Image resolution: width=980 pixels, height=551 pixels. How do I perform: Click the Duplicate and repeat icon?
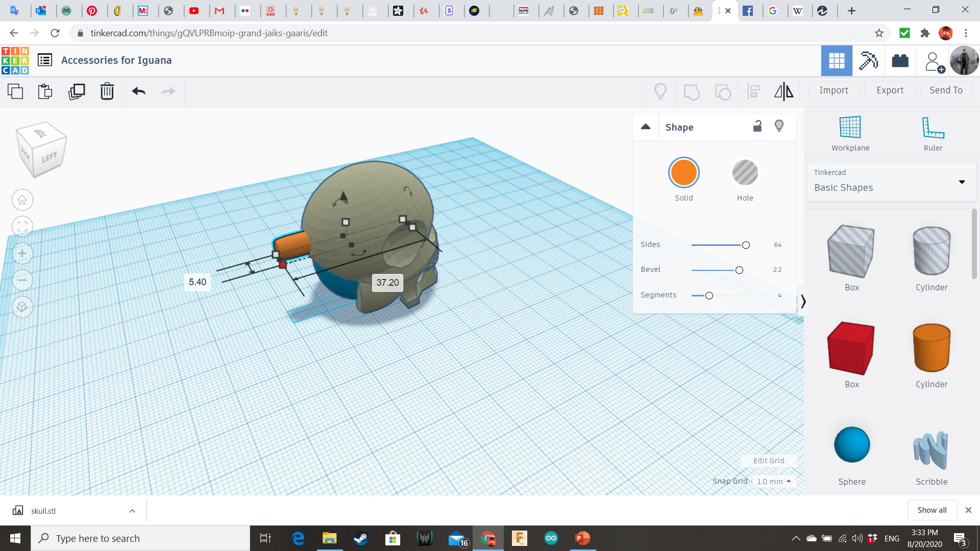(x=77, y=91)
